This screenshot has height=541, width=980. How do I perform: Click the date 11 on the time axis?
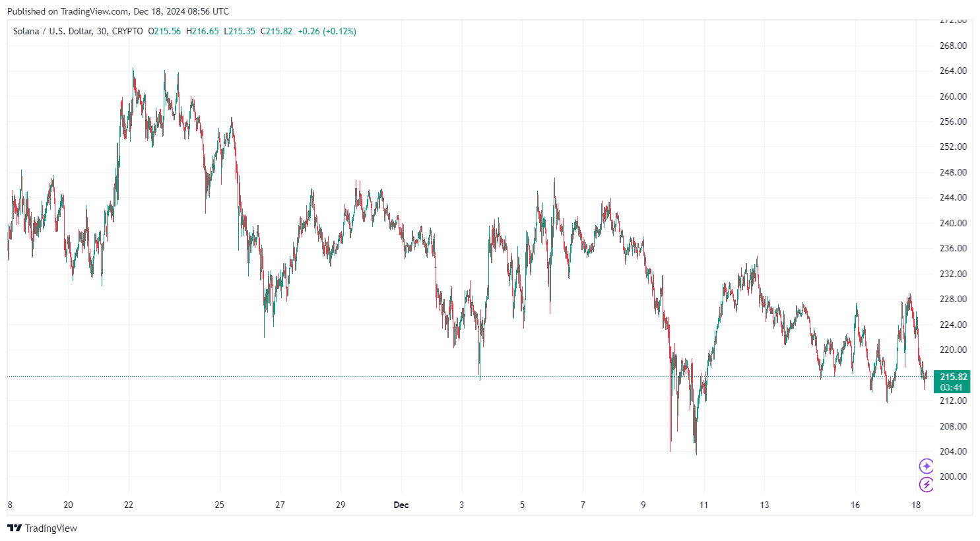coord(703,505)
